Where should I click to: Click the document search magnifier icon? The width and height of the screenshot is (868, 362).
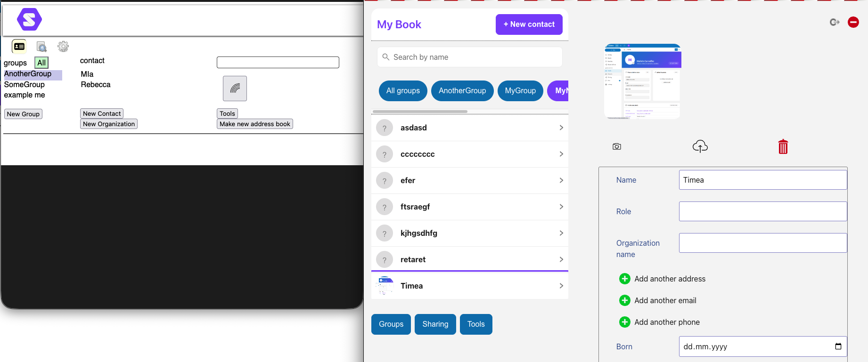pos(41,47)
